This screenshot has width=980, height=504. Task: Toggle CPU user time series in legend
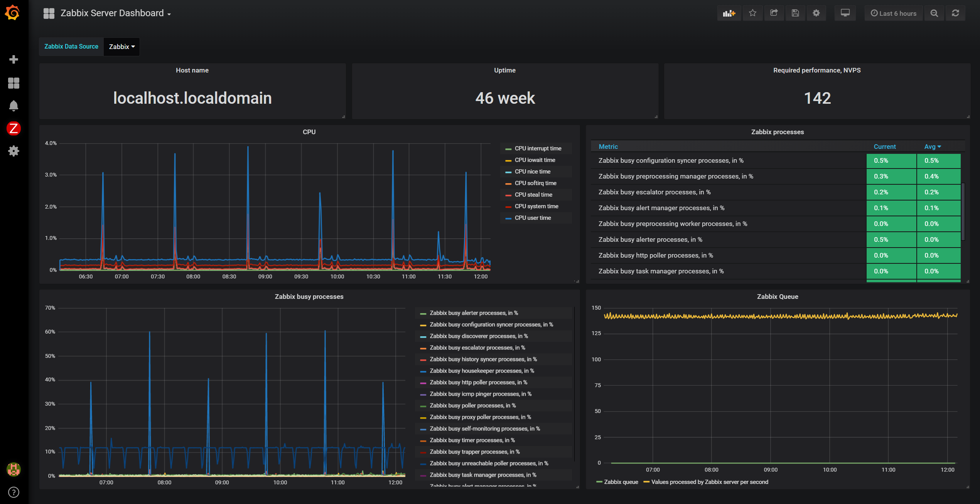533,218
